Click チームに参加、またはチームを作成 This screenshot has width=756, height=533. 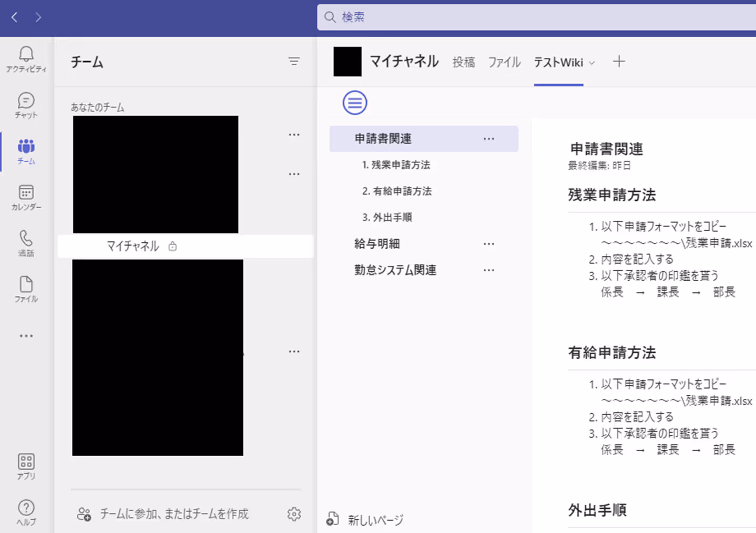coord(174,514)
